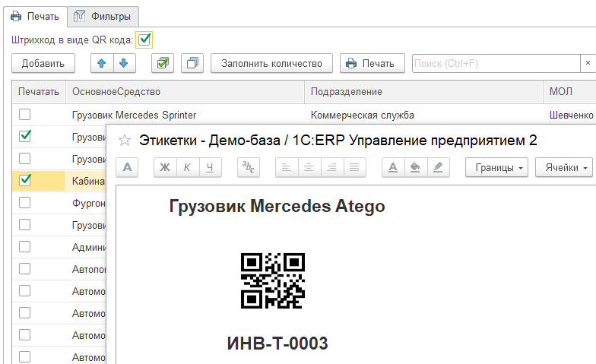Choose text color A icon
This screenshot has height=364, width=596.
click(393, 167)
